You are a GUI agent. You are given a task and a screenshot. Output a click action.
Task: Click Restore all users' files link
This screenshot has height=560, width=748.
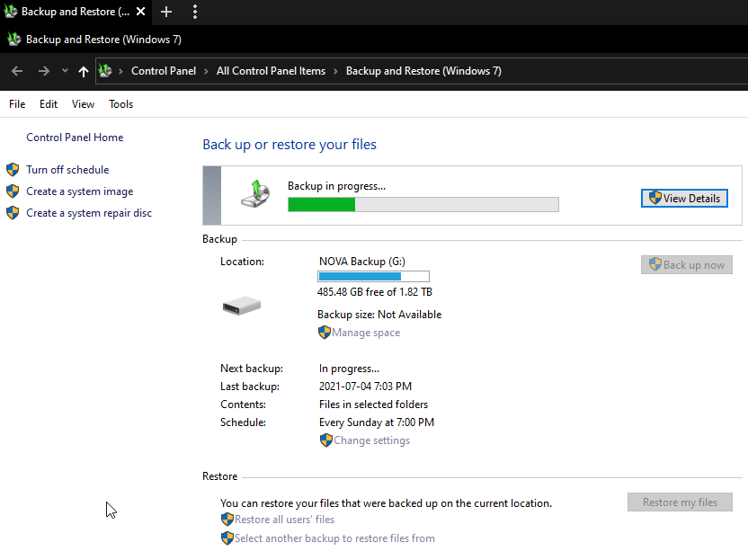pos(284,520)
